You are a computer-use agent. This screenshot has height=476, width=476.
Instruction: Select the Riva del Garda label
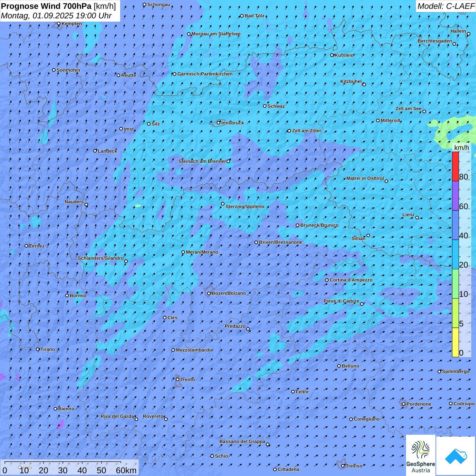point(117,416)
